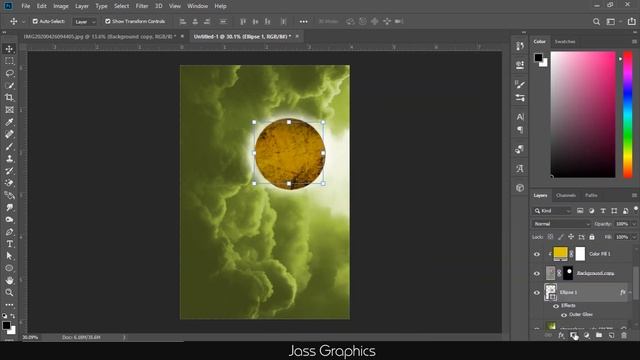Image resolution: width=640 pixels, height=360 pixels.
Task: Toggle the Auto-Select checkbox
Action: pyautogui.click(x=35, y=21)
